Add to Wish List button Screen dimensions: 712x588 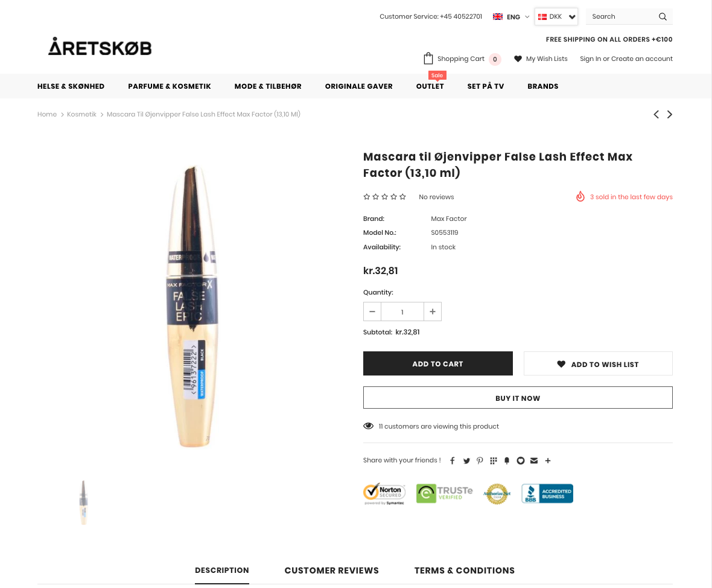(x=598, y=363)
